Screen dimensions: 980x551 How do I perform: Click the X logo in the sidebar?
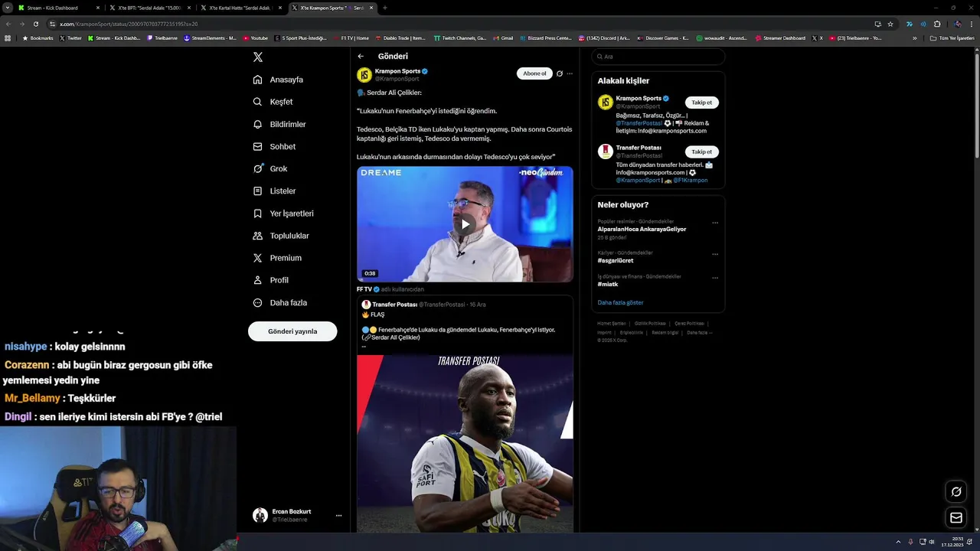(258, 57)
